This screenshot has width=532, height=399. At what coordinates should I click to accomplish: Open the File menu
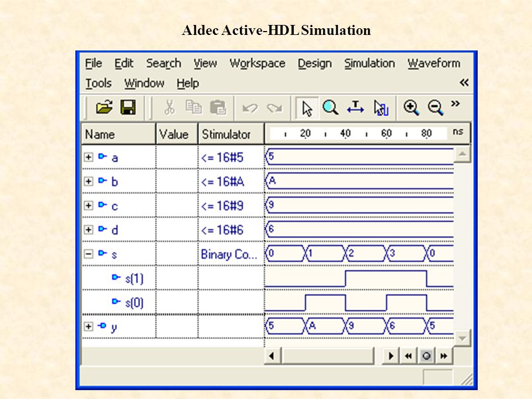(93, 63)
